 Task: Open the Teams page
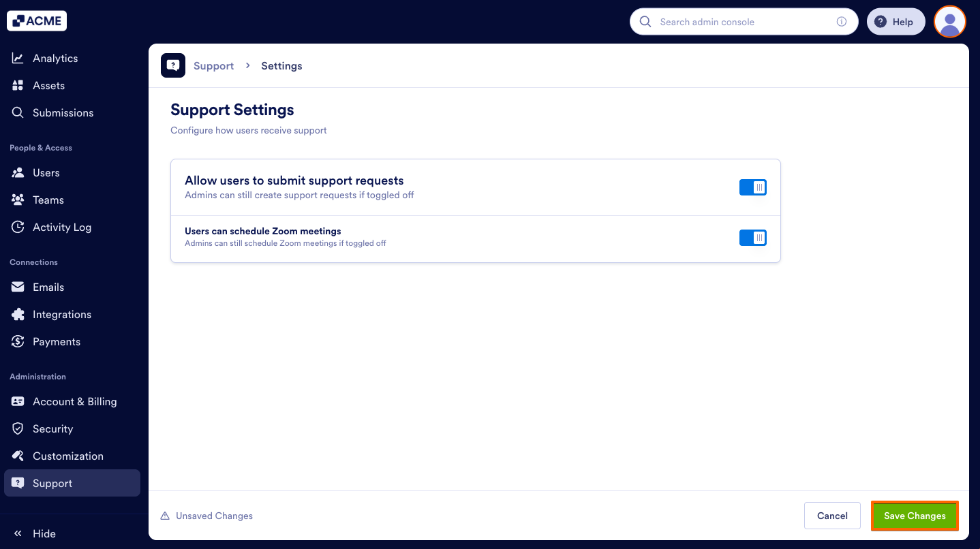point(72,200)
